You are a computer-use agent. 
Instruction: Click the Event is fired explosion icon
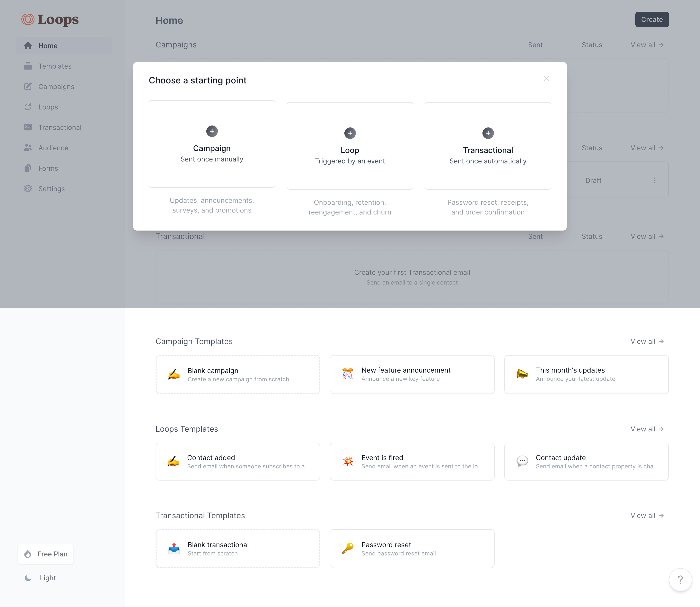[348, 462]
